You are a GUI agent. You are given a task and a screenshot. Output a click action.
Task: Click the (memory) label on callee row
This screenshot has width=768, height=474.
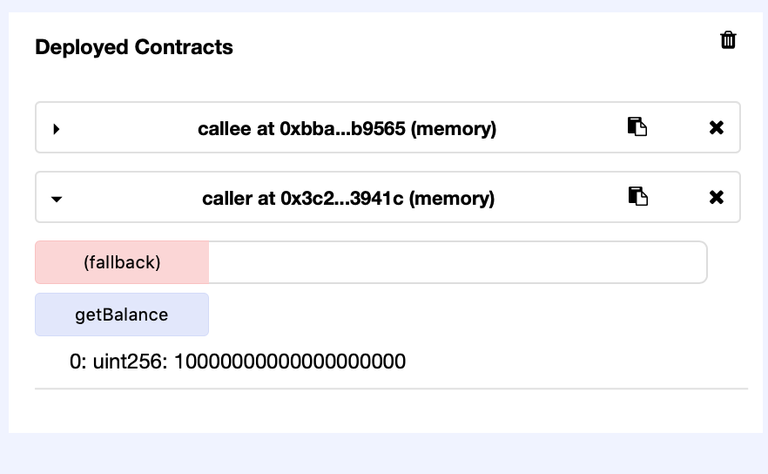(453, 128)
